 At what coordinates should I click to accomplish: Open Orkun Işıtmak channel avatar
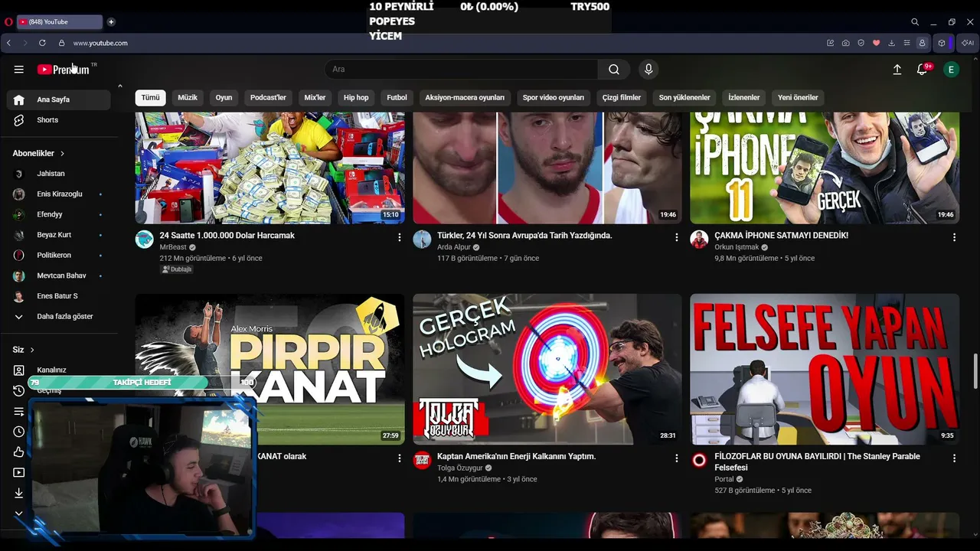[699, 240]
